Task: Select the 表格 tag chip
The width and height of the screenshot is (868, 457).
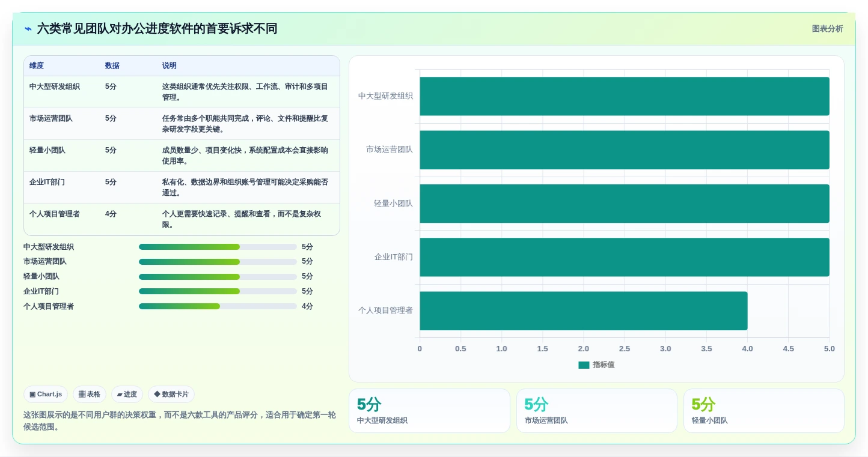Action: [90, 395]
